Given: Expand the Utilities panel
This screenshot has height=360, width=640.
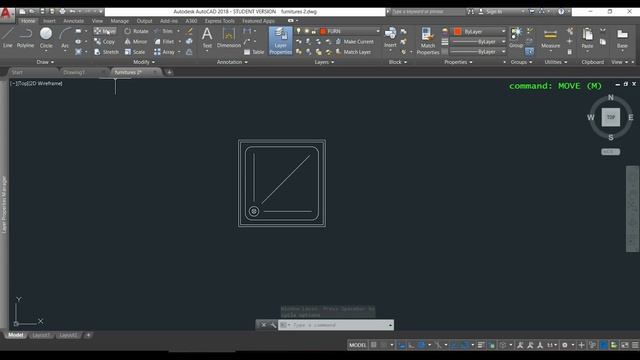Looking at the screenshot, I should point(556,62).
